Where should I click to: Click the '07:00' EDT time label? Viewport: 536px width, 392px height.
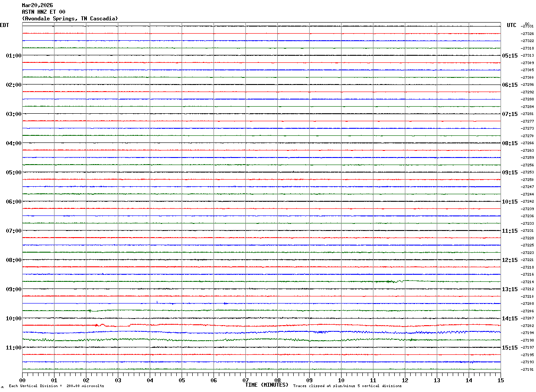tap(14, 231)
